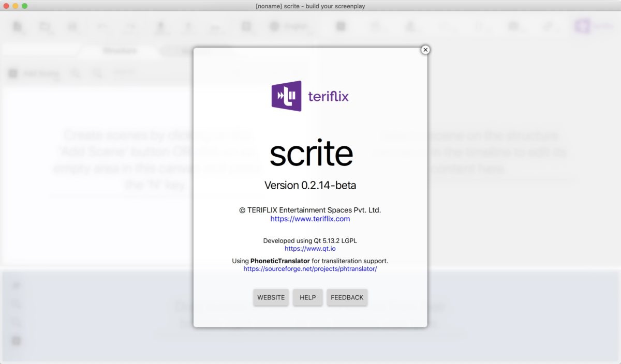Click the window title '[noname] scrite - build your screenplay'
The width and height of the screenshot is (621, 364).
[x=310, y=6]
